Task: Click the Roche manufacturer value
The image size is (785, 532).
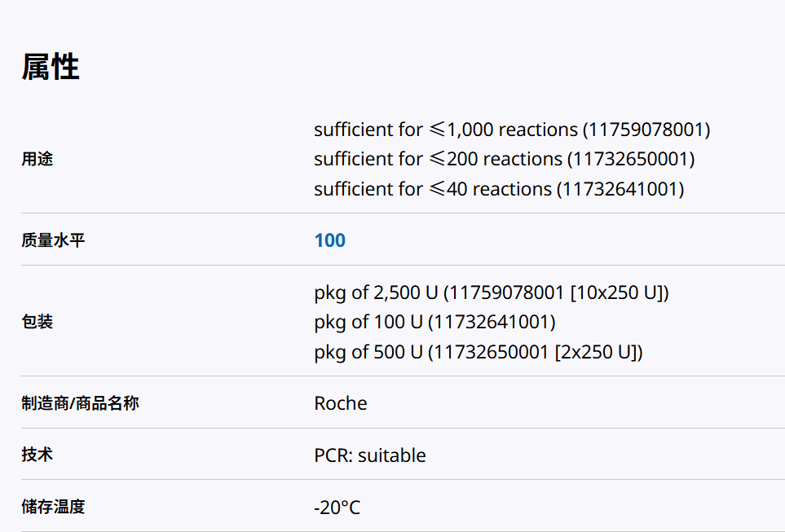Action: tap(340, 403)
